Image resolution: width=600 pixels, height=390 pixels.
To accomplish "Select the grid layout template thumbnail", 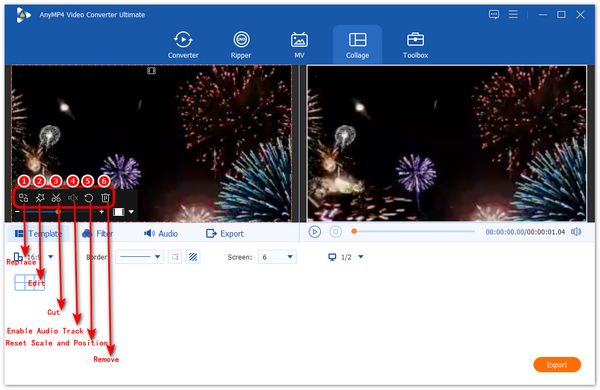I will tap(29, 282).
